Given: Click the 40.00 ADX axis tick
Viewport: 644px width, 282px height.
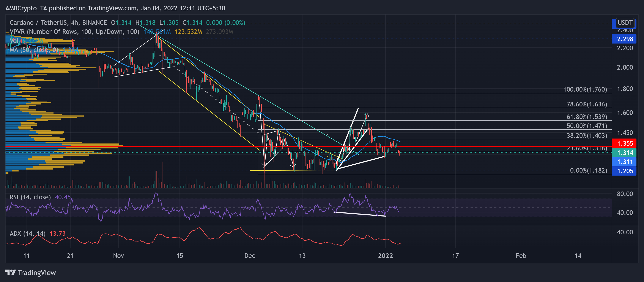Looking at the screenshot, I should [x=625, y=232].
